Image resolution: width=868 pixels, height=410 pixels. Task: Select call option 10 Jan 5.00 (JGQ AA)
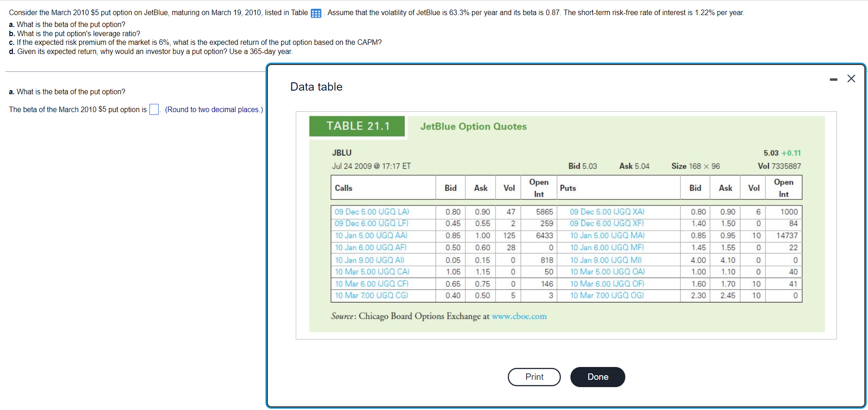[x=371, y=236]
